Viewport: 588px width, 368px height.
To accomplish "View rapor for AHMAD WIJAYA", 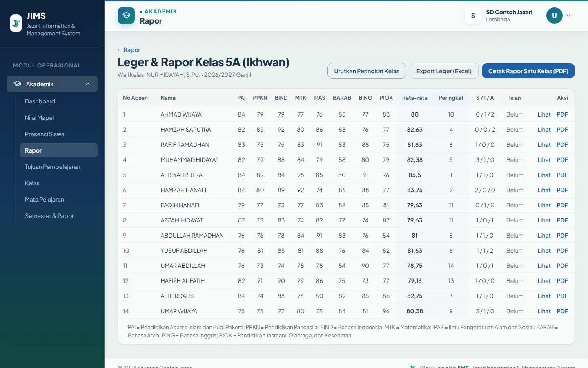I will pyautogui.click(x=544, y=114).
